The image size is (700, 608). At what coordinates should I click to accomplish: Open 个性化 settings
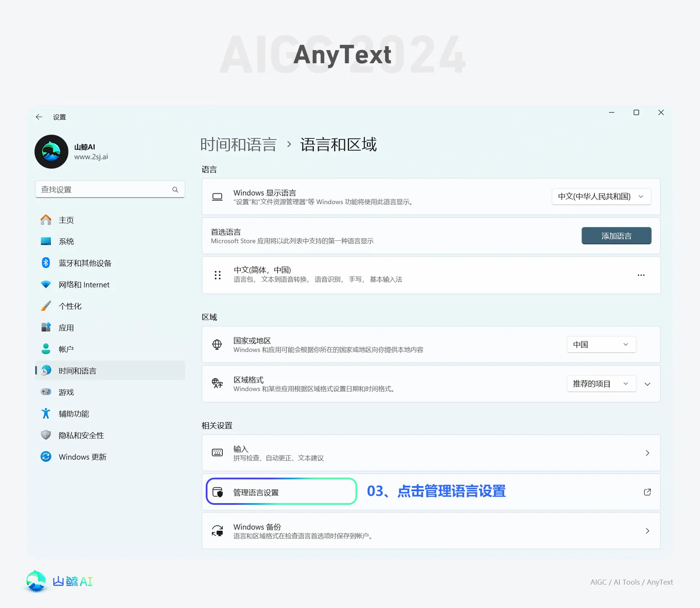pos(110,306)
